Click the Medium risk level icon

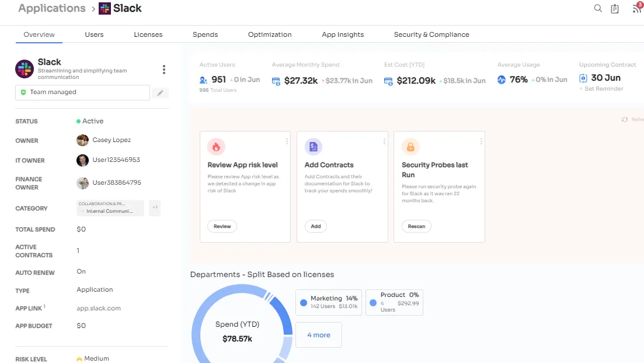click(79, 359)
